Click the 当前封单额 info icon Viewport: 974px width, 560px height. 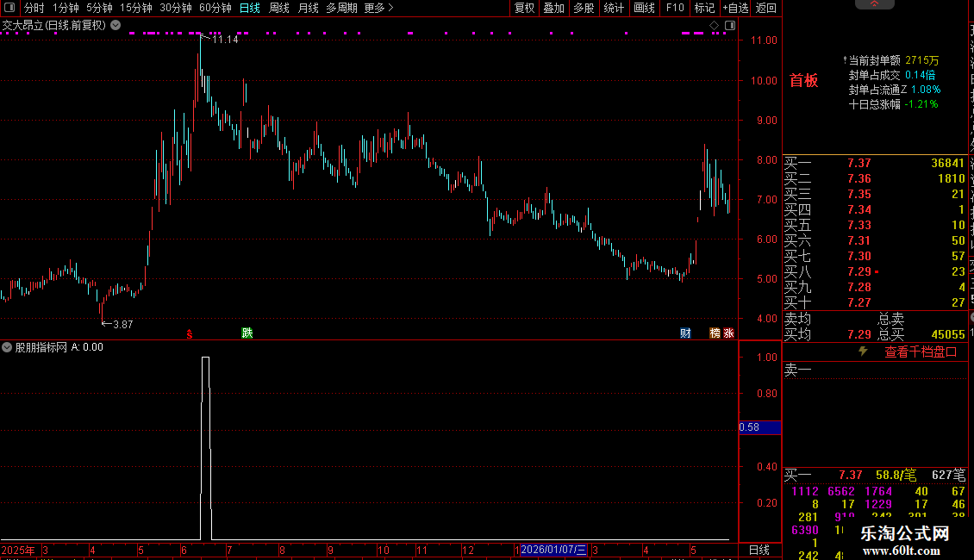click(x=845, y=60)
